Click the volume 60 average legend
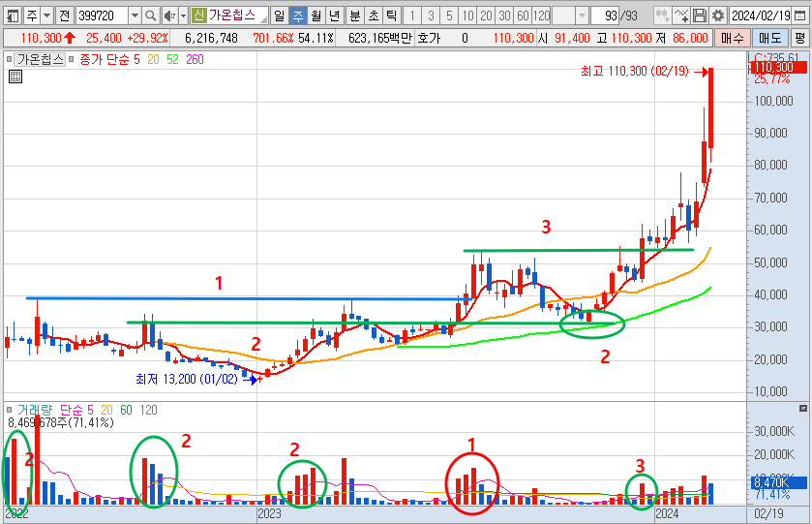 pos(127,410)
